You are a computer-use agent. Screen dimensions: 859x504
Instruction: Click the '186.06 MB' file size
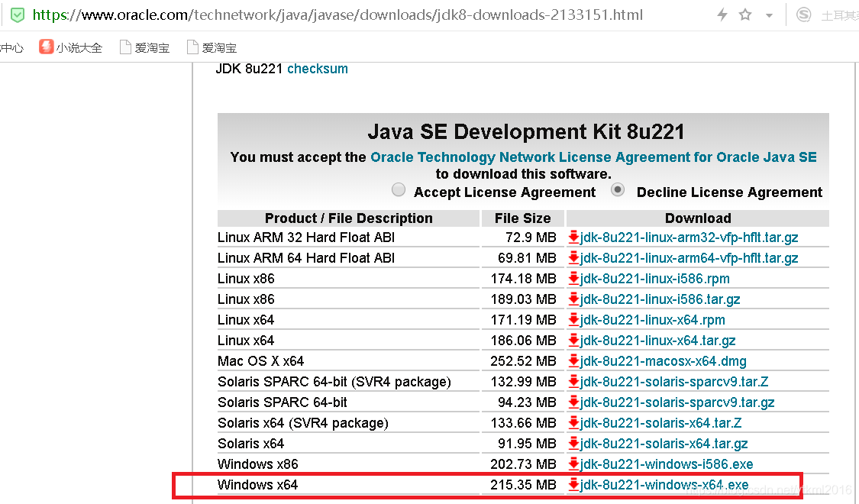pyautogui.click(x=523, y=341)
